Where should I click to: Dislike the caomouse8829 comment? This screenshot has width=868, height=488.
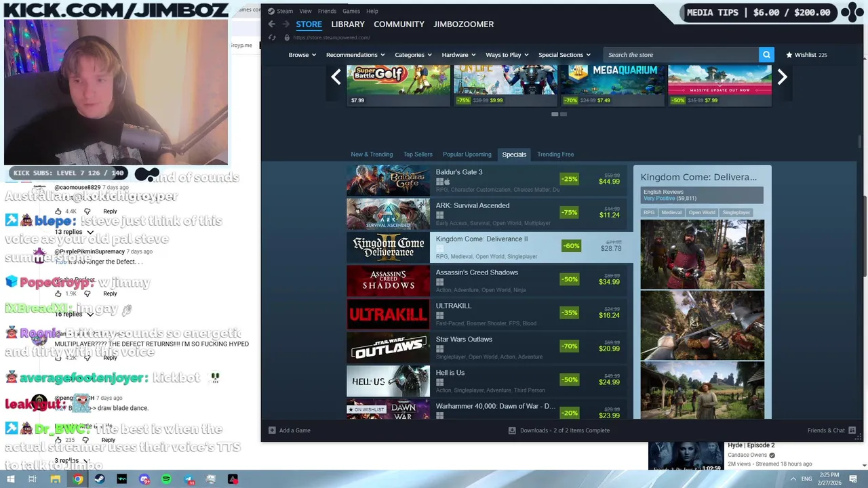pyautogui.click(x=87, y=211)
